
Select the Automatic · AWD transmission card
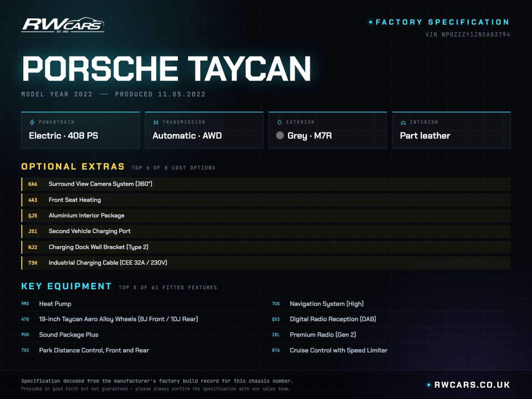click(204, 130)
